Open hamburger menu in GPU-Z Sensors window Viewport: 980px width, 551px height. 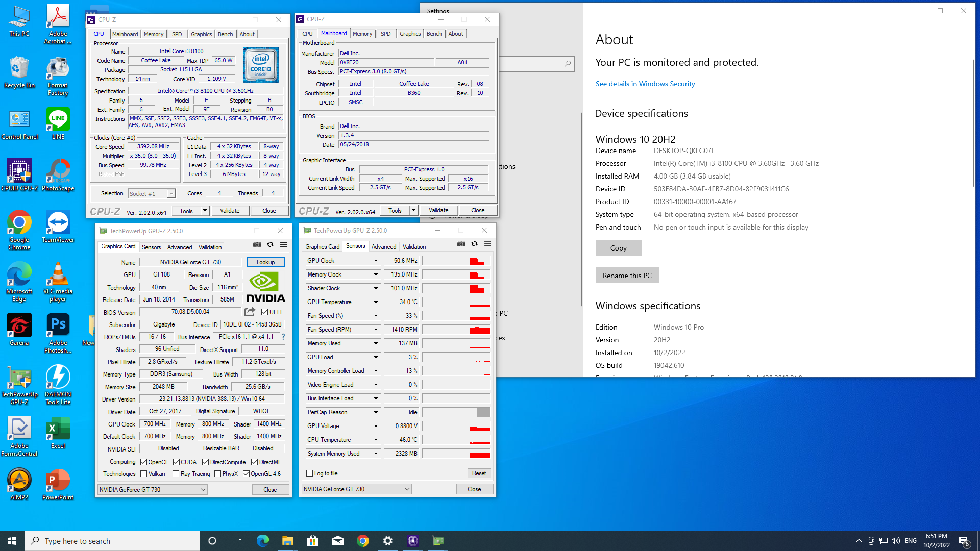pyautogui.click(x=487, y=244)
